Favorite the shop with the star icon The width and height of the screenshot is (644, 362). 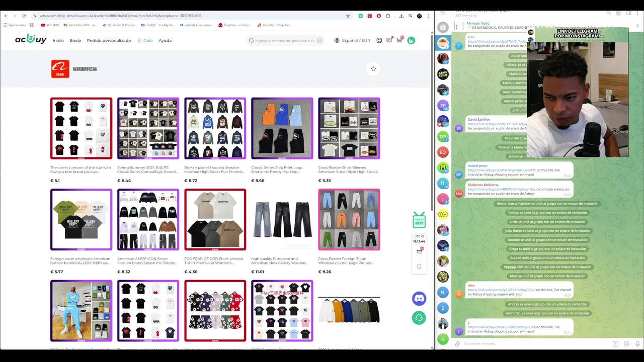pyautogui.click(x=373, y=69)
